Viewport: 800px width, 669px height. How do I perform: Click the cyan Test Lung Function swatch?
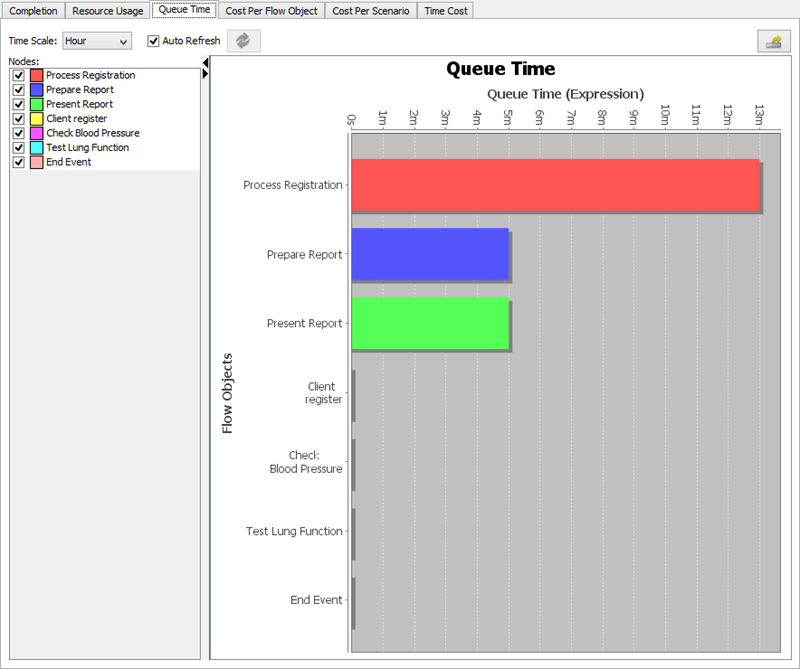click(36, 147)
